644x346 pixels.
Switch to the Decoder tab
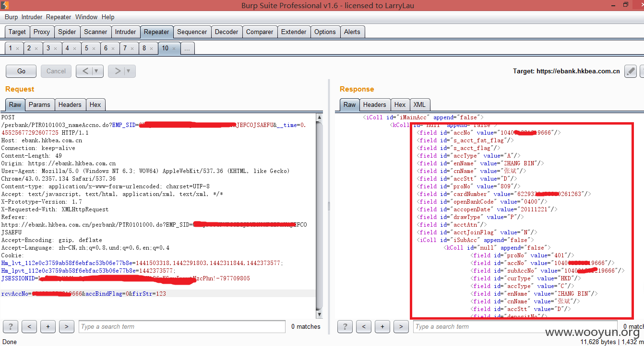point(227,32)
